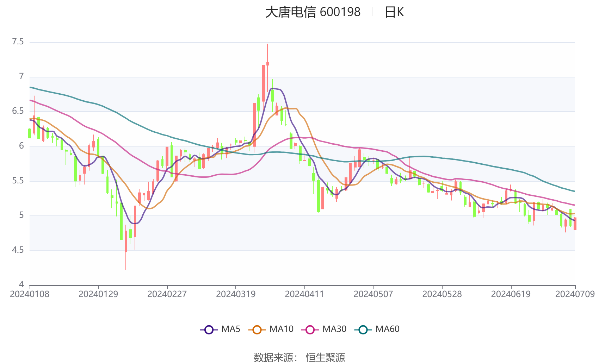Click x-axis date label 20240709
This screenshot has height=364, width=599.
tap(575, 294)
